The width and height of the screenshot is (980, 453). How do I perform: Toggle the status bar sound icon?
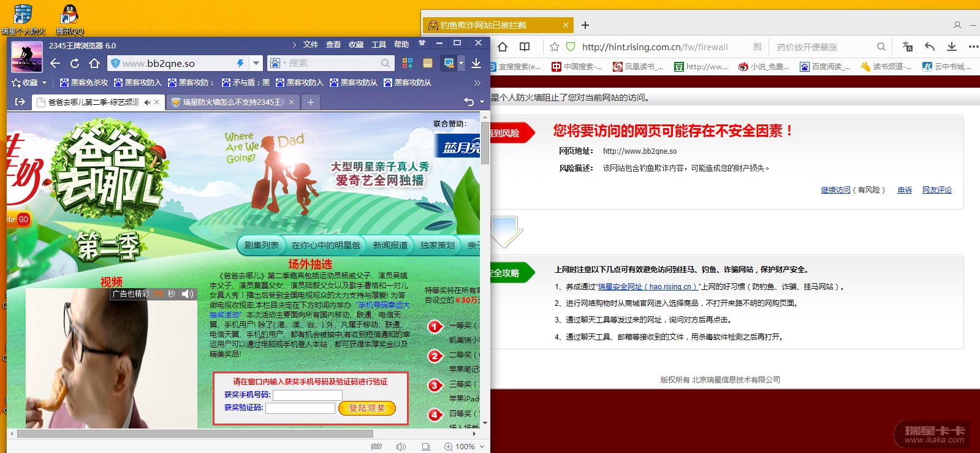click(x=401, y=447)
